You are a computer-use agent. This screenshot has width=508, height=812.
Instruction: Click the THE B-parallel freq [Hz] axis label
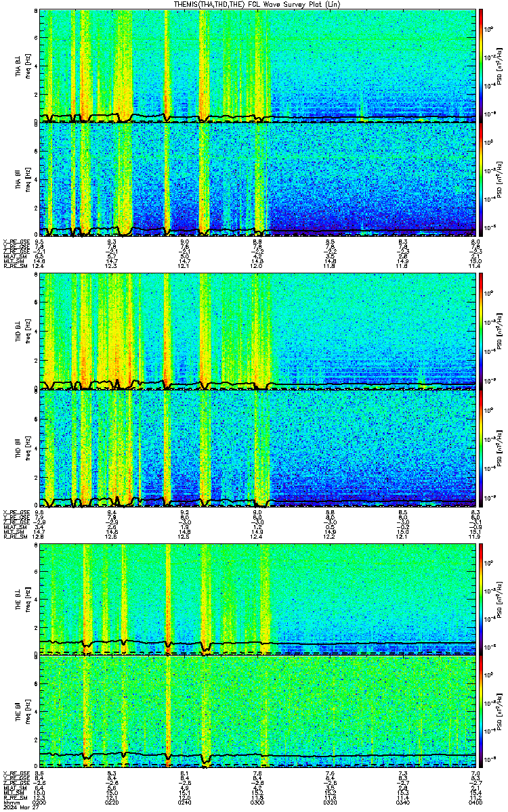coord(27,712)
